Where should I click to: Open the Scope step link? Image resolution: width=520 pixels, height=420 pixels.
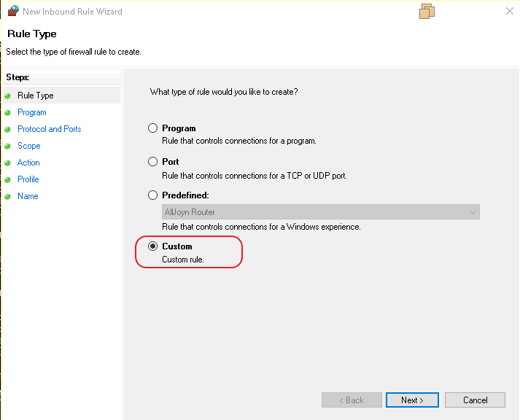click(x=29, y=146)
